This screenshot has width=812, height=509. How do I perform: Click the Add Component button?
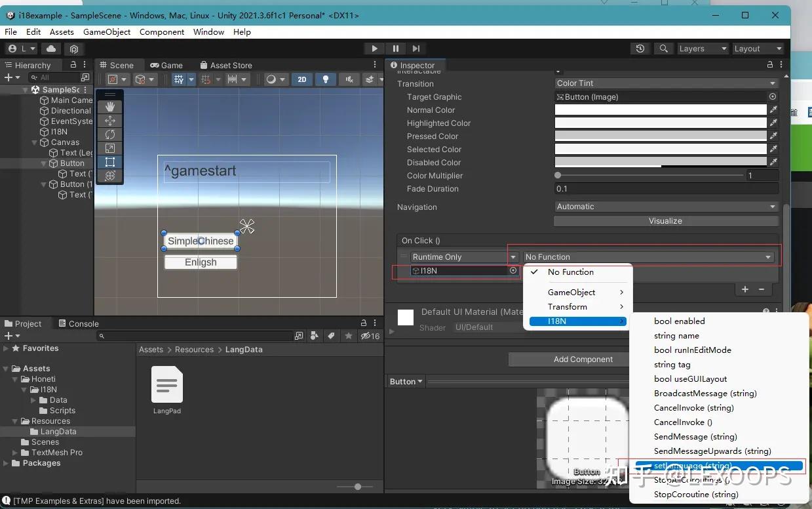click(x=583, y=359)
